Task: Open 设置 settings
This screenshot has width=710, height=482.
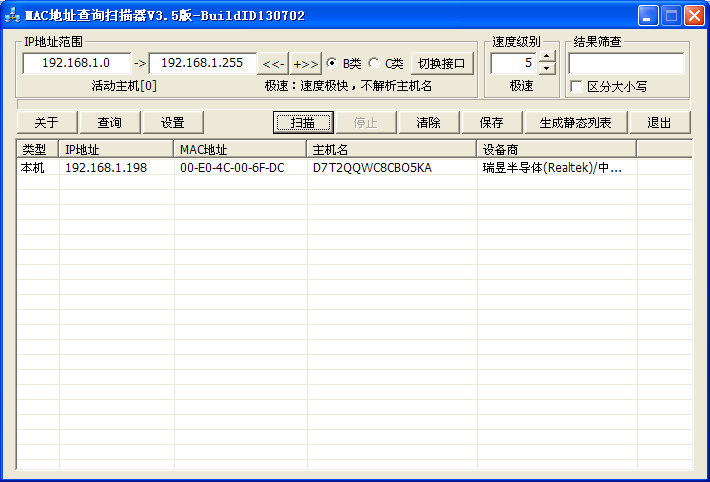Action: 172,123
